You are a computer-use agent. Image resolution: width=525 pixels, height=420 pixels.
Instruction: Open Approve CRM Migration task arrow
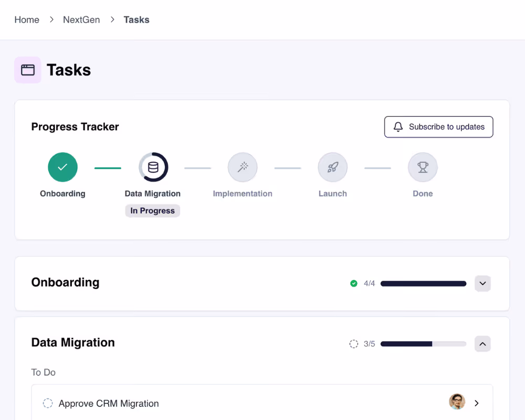477,403
